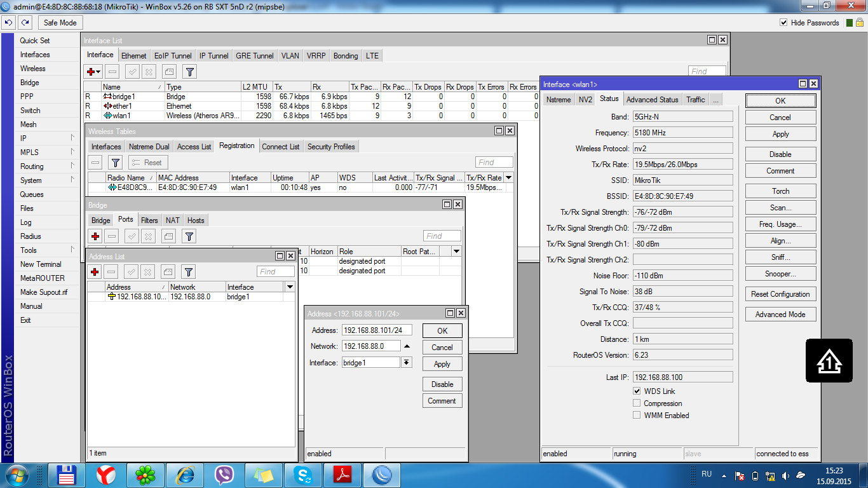Click the Undo arrow in WinBox toolbar
The width and height of the screenshot is (868, 488).
(8, 22)
